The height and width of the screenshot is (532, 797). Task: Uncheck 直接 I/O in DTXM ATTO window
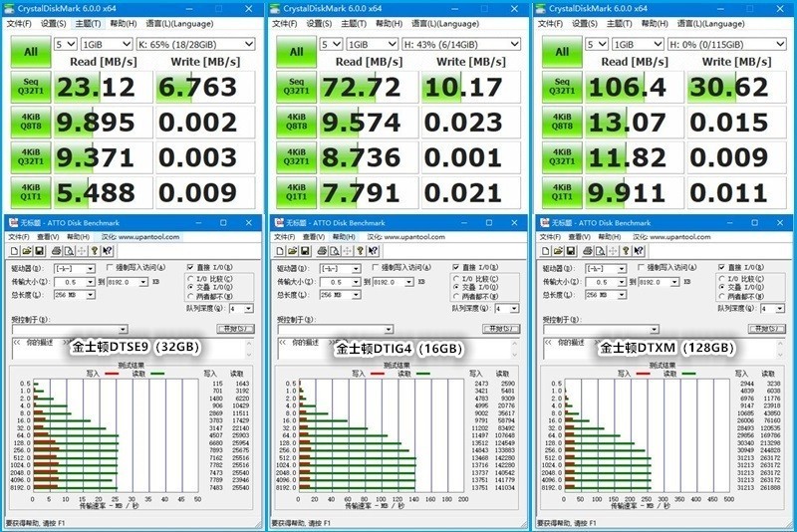click(721, 267)
